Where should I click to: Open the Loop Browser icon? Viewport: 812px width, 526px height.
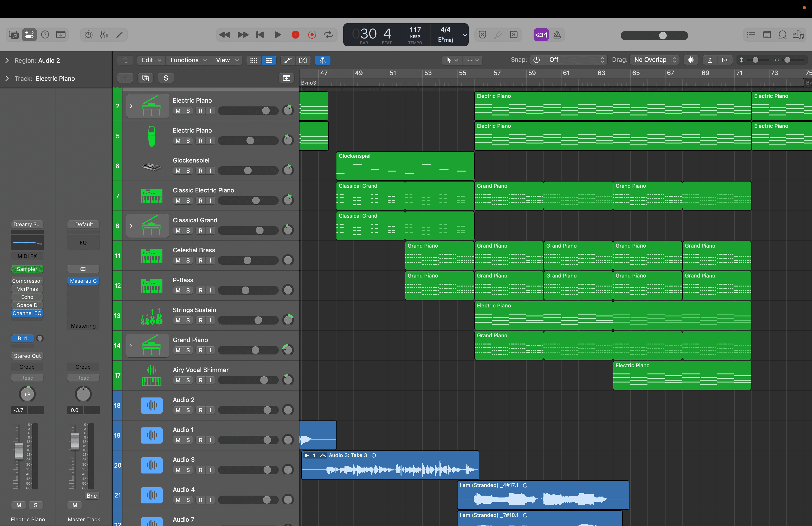coord(782,35)
